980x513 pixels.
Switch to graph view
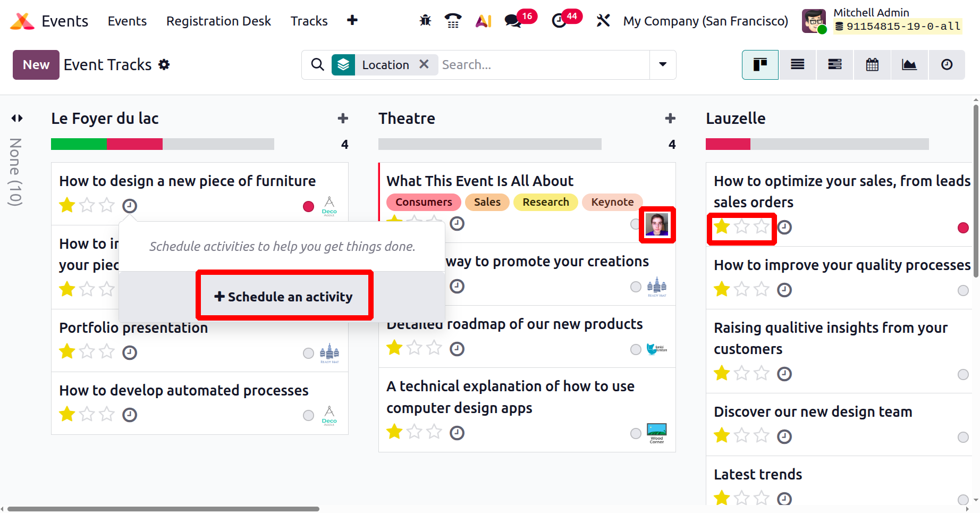click(x=909, y=65)
